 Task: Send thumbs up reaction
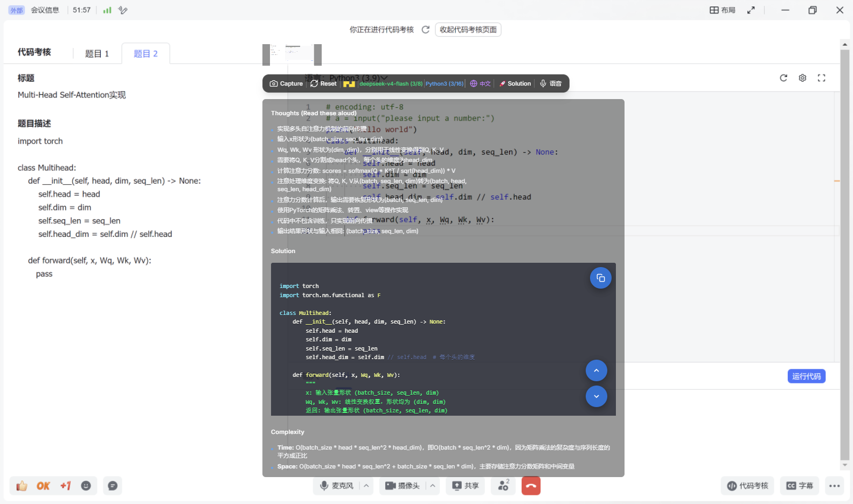pos(22,486)
